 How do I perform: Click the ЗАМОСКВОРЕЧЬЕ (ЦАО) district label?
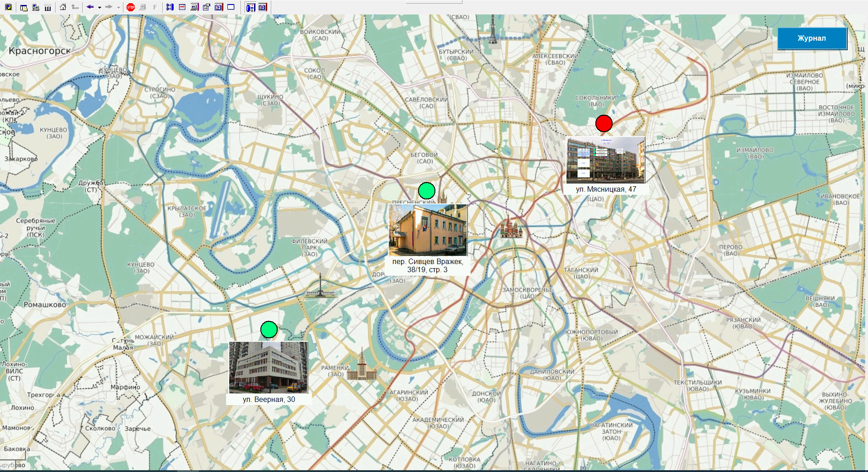[528, 293]
